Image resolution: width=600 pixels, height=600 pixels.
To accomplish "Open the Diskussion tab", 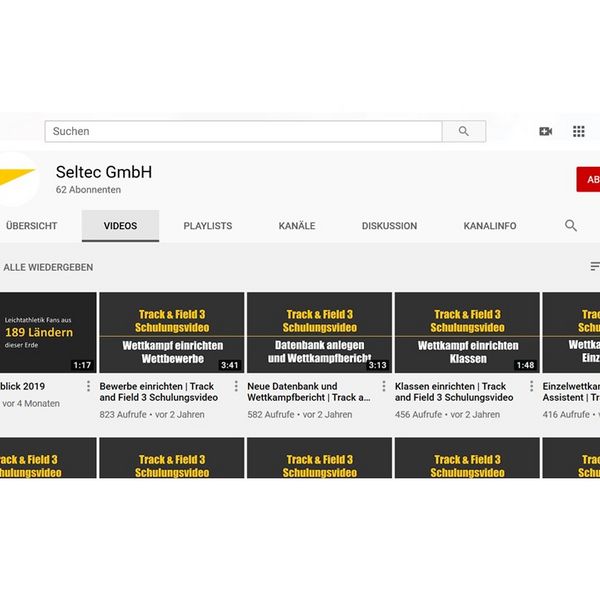I will tap(389, 226).
